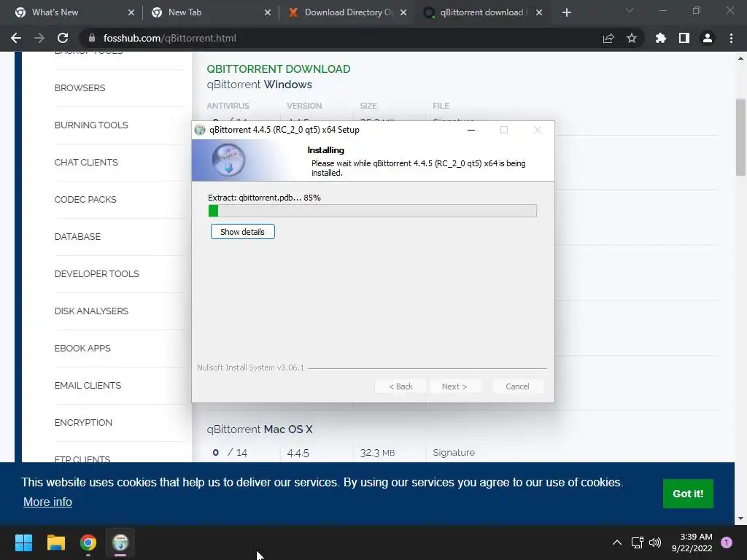The height and width of the screenshot is (560, 747).
Task: Click the Mac OS X version 4.4.5 cell
Action: click(298, 453)
